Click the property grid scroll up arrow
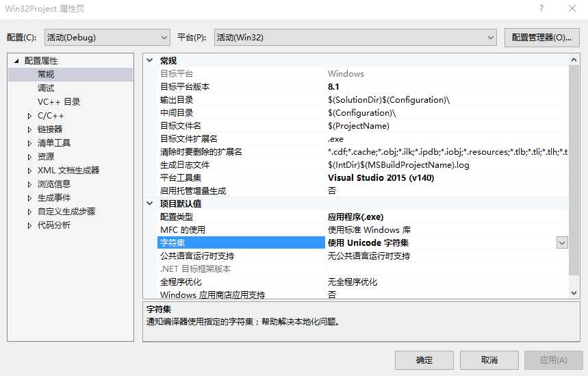The height and width of the screenshot is (376, 588). click(x=574, y=60)
